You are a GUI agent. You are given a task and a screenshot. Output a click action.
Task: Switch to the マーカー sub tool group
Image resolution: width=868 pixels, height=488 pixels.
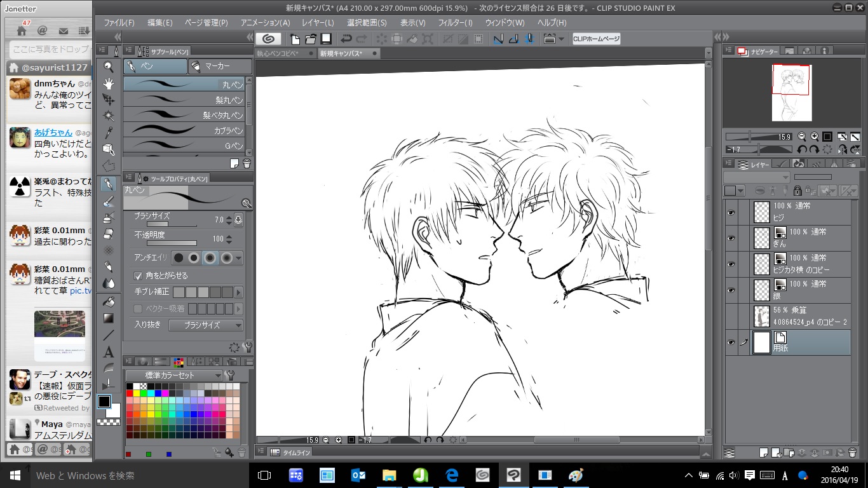[x=220, y=66]
